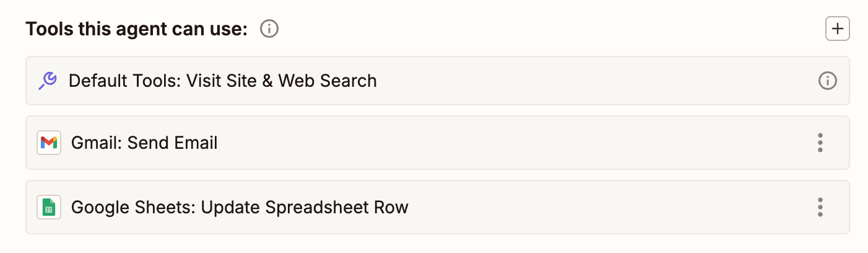868x253 pixels.
Task: Open the Gmail Send Email options menu
Action: coord(820,143)
